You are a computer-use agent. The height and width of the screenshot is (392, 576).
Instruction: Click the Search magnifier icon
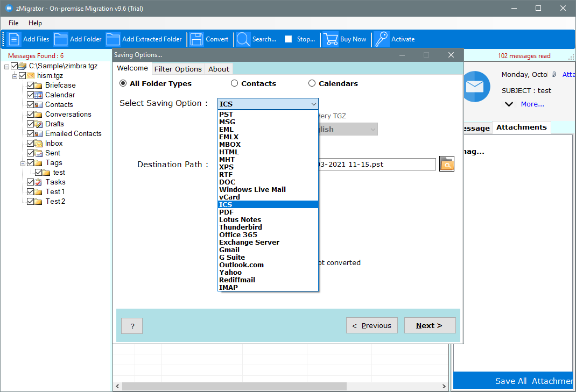tap(243, 39)
